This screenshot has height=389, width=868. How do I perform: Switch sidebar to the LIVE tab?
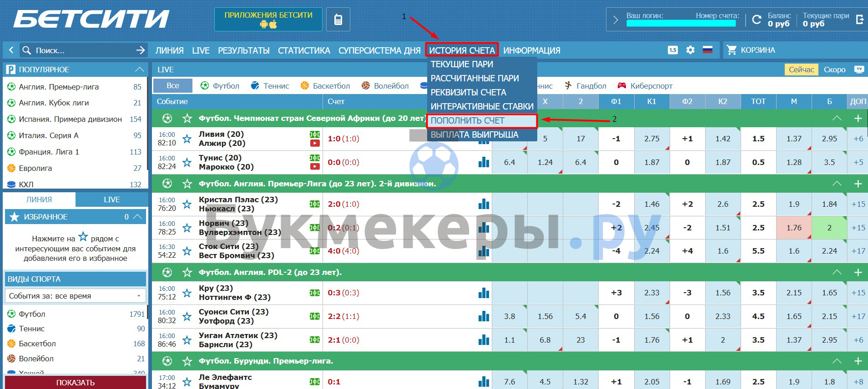point(111,199)
